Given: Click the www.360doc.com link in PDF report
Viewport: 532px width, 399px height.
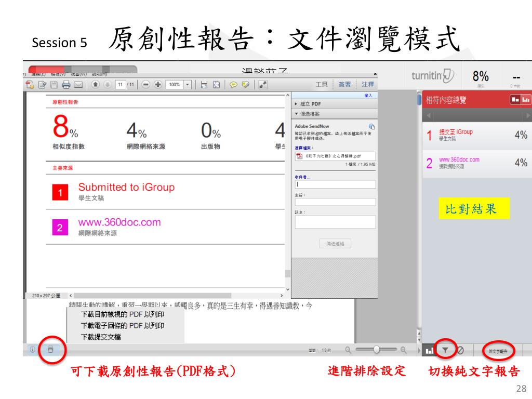Looking at the screenshot, I should [x=119, y=222].
